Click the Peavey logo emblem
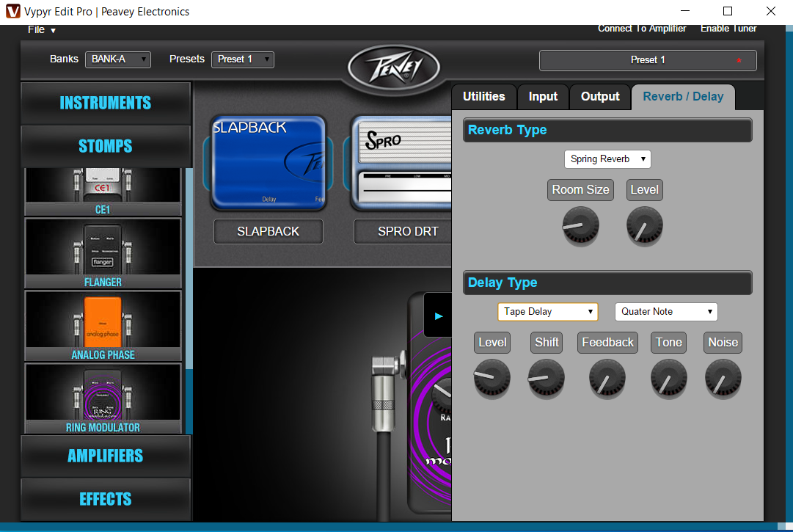This screenshot has height=532, width=793. (393, 68)
